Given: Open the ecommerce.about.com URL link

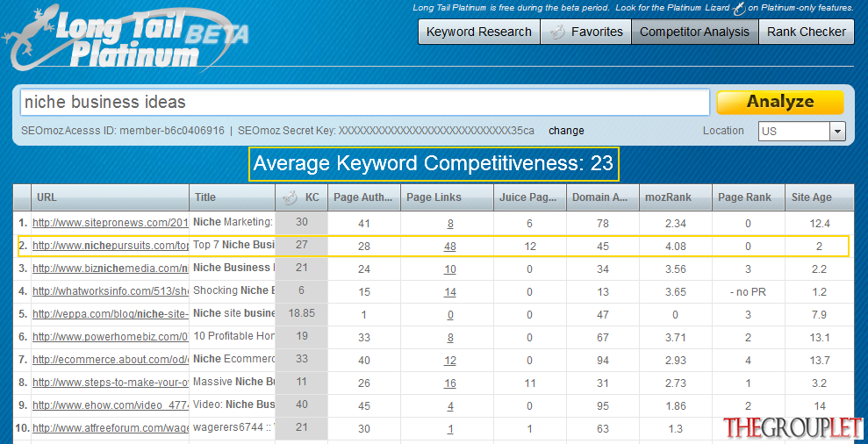Looking at the screenshot, I should [111, 360].
